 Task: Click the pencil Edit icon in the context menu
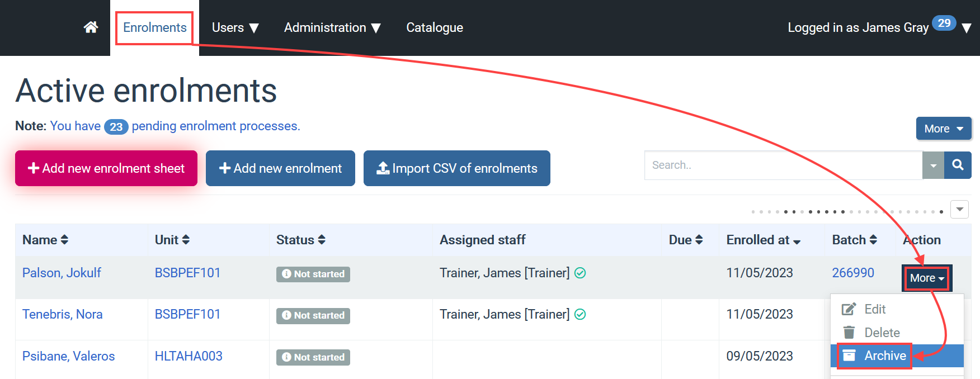849,309
